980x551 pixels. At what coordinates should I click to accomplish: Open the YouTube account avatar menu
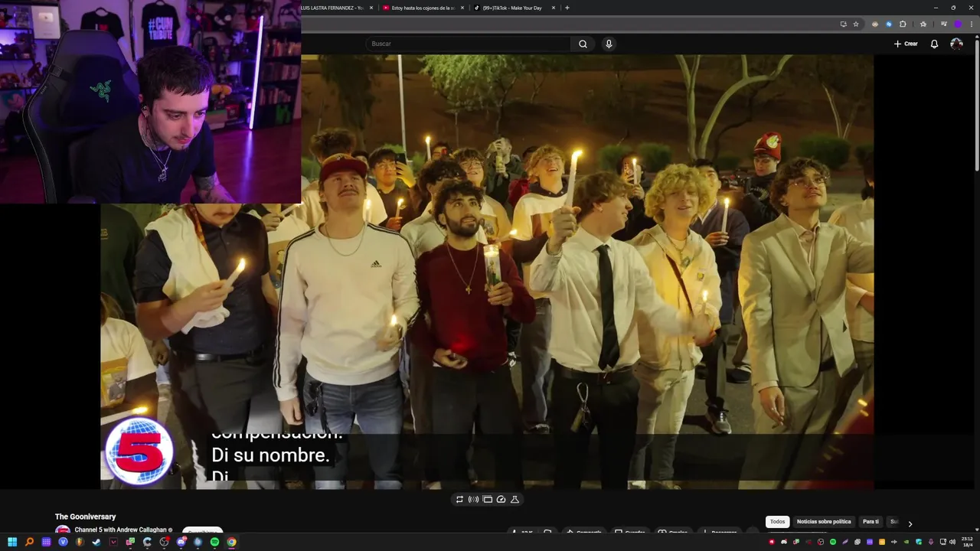point(956,44)
